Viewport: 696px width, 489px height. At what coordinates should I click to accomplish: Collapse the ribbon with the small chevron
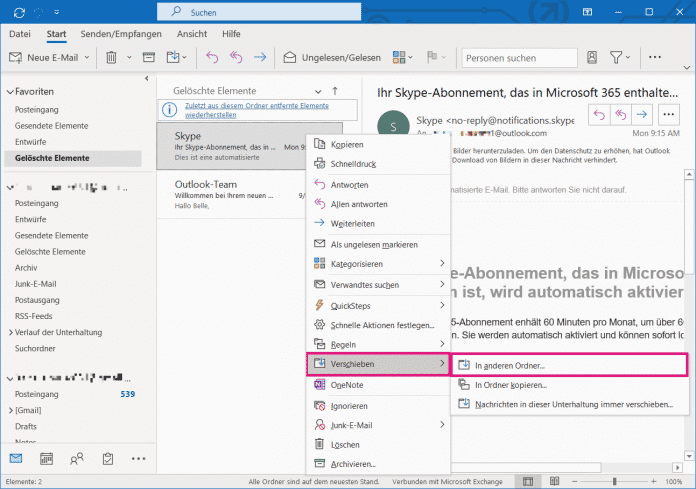pos(687,67)
